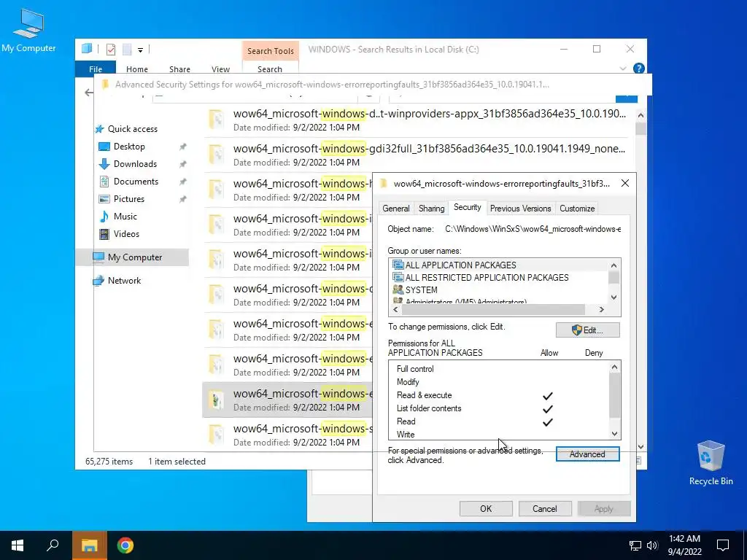Click the New folder quick access toolbar icon
This screenshot has width=747, height=560.
127,49
